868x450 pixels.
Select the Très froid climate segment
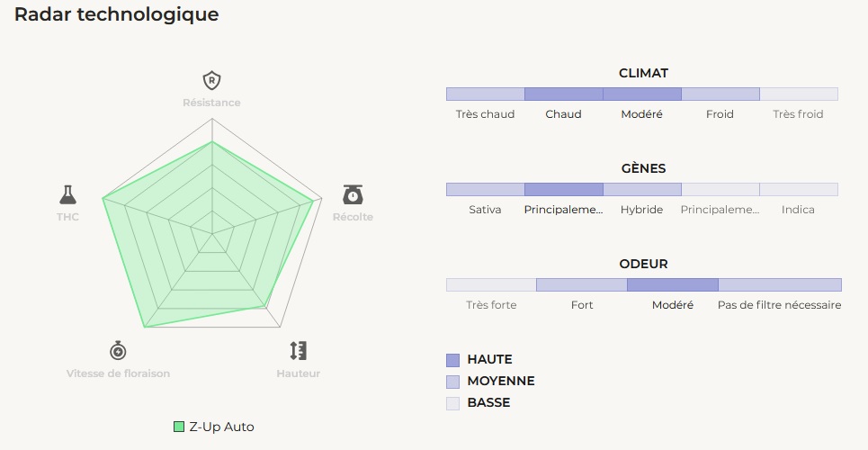point(798,94)
